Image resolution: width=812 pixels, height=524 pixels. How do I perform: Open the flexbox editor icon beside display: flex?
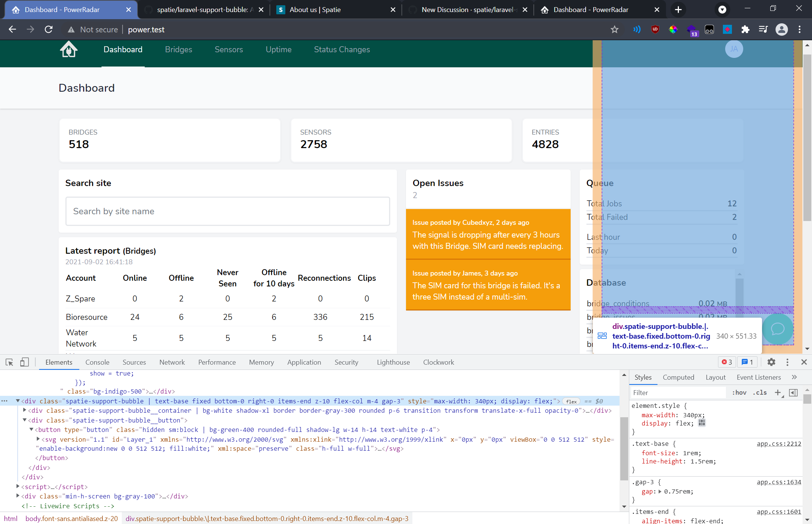[701, 423]
